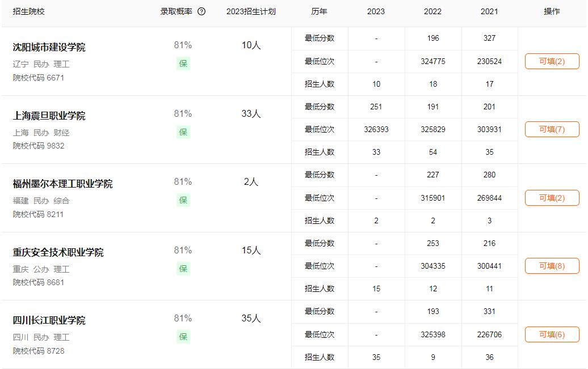Click the 保 badge for 四川长江职业学院
This screenshot has width=588, height=369.
[x=183, y=337]
